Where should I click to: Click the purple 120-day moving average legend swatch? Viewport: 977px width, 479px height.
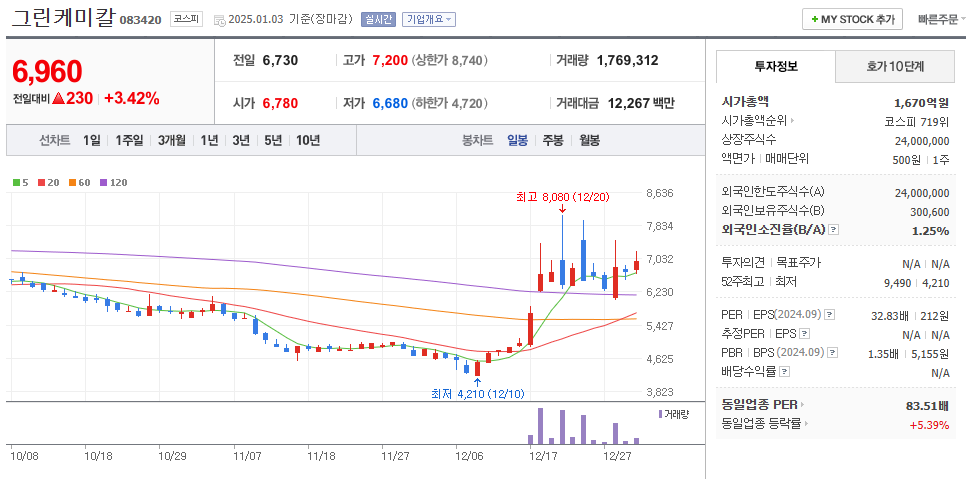click(103, 183)
